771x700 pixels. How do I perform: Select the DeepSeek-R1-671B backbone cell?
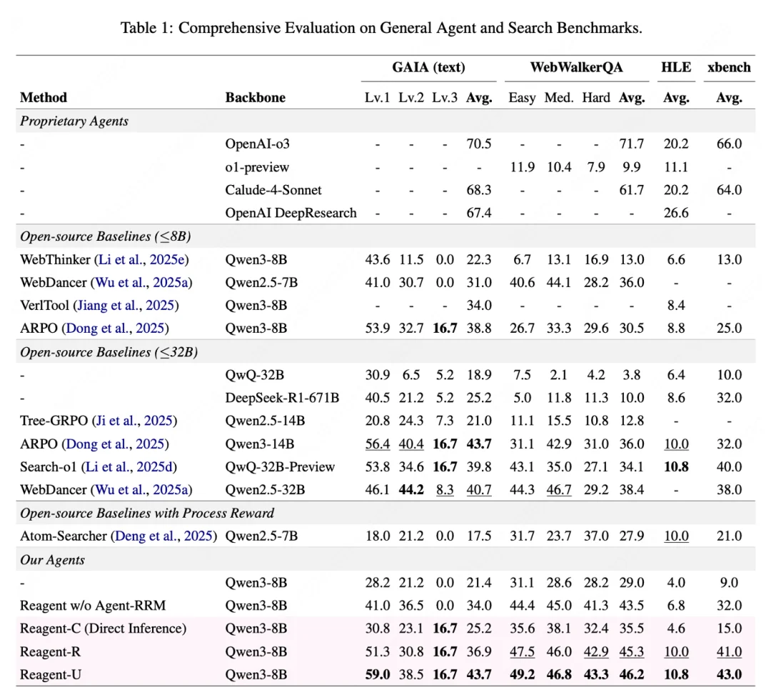[282, 398]
